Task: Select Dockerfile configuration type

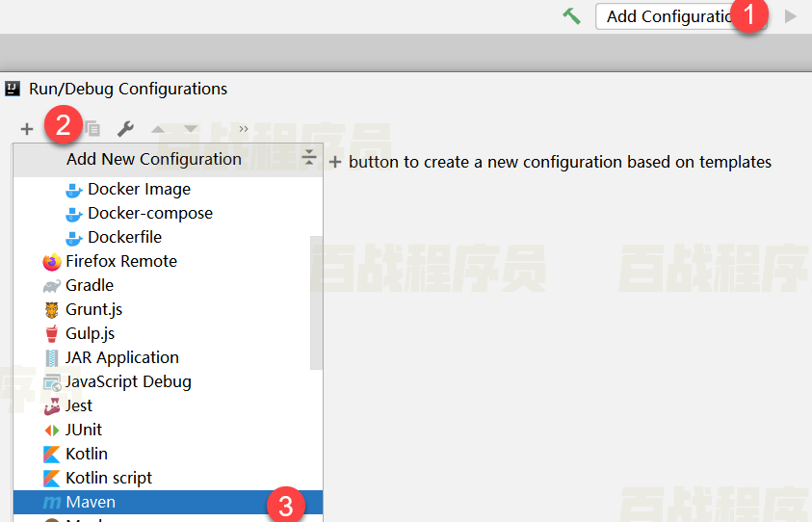Action: (x=169, y=237)
